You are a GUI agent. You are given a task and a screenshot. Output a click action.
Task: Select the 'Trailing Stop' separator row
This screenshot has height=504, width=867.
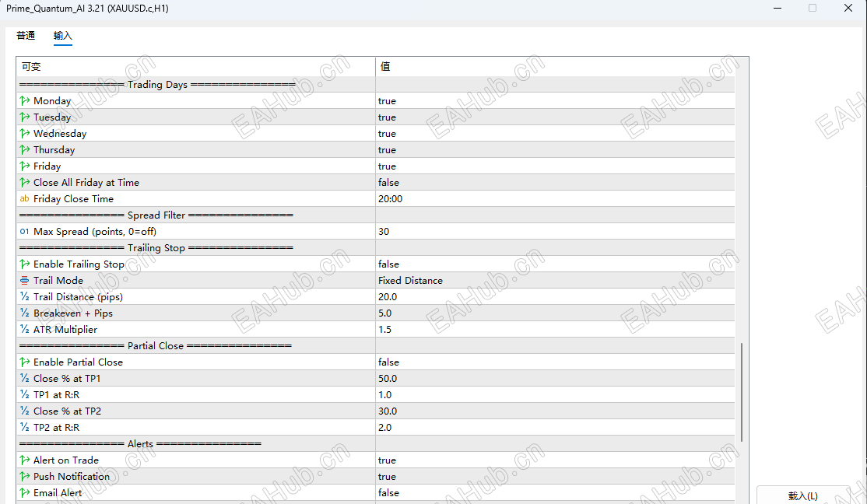(375, 247)
